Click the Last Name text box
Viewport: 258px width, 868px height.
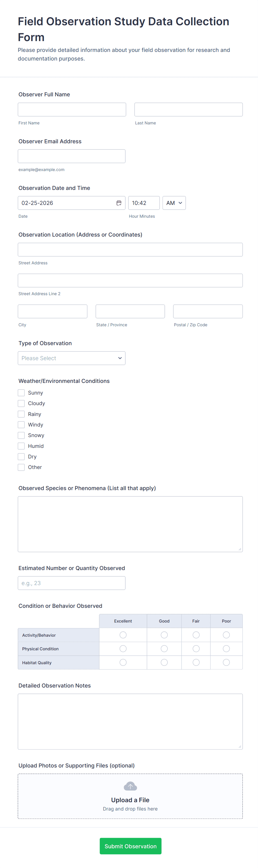click(188, 109)
